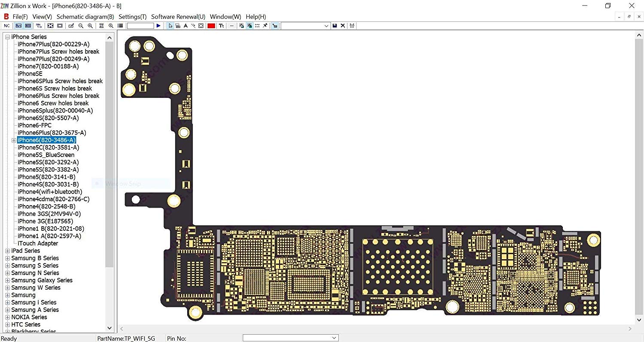Click the list view toolbar icon
644x342 pixels.
[120, 26]
